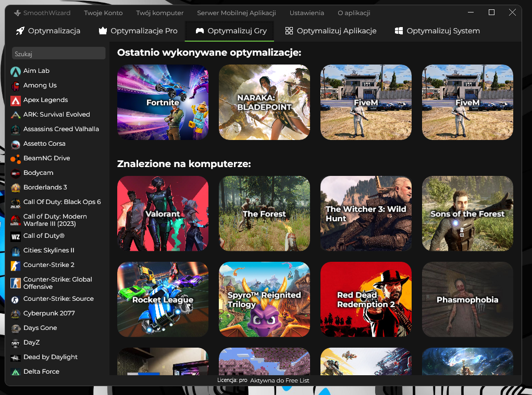Open The Forest game card
The width and height of the screenshot is (532, 395).
264,213
